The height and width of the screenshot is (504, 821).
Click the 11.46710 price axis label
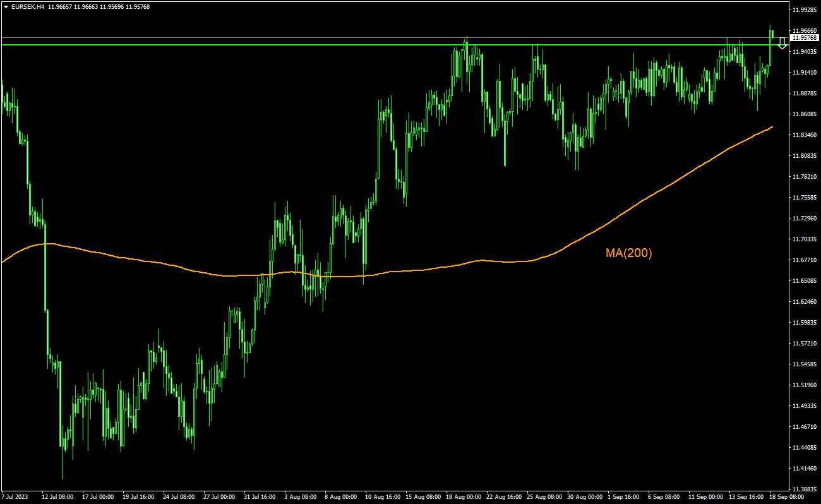click(805, 427)
